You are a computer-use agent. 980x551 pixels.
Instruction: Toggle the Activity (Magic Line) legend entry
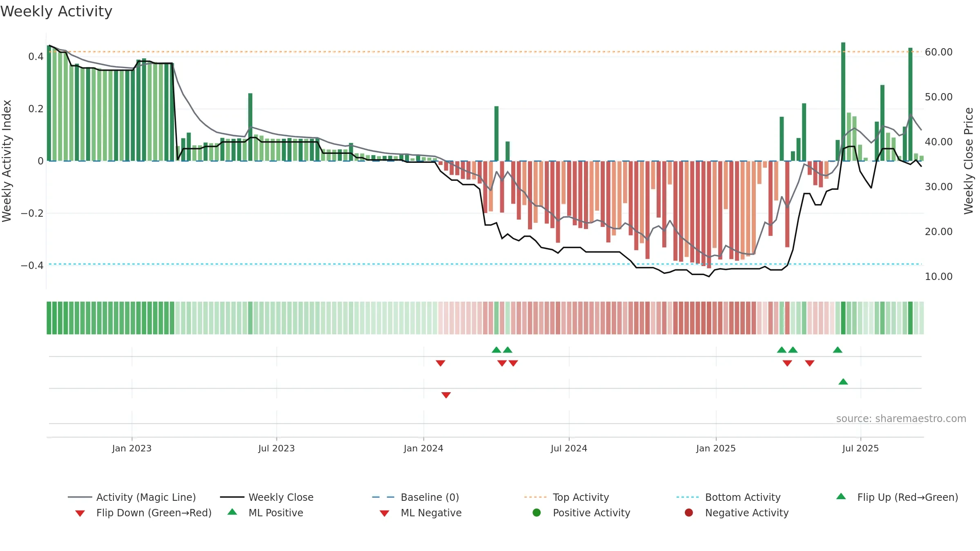click(x=132, y=497)
